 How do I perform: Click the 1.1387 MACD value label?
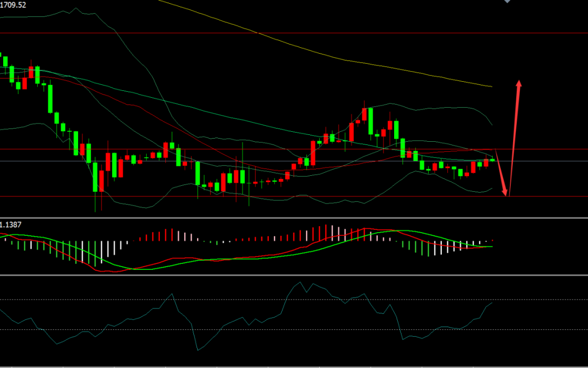coord(11,225)
